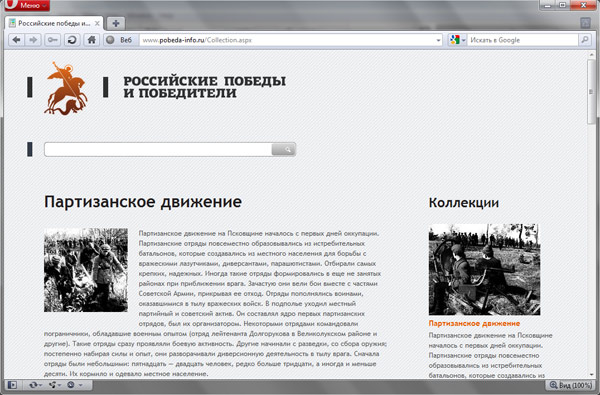Click into the site search input field

[x=158, y=149]
